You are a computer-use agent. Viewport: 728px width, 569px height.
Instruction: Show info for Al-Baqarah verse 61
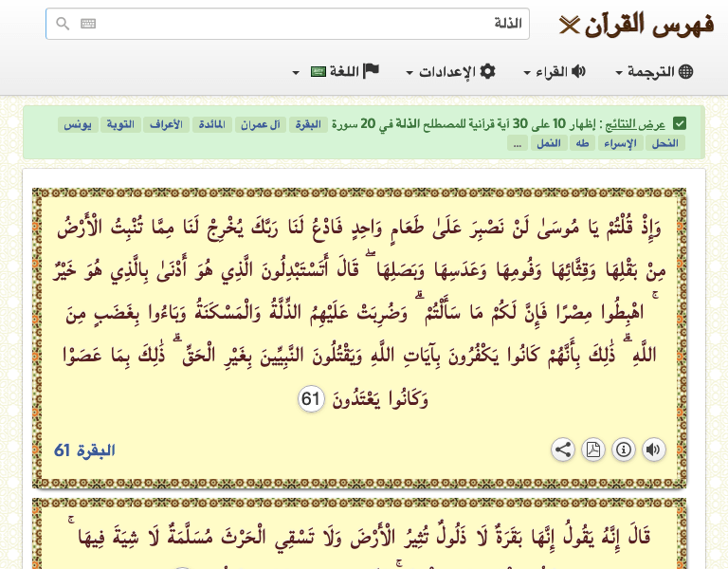pos(624,450)
